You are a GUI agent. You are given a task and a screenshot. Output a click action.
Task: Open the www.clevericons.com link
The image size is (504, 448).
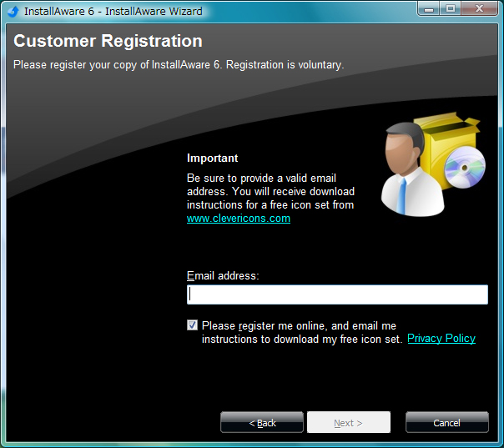pyautogui.click(x=239, y=219)
